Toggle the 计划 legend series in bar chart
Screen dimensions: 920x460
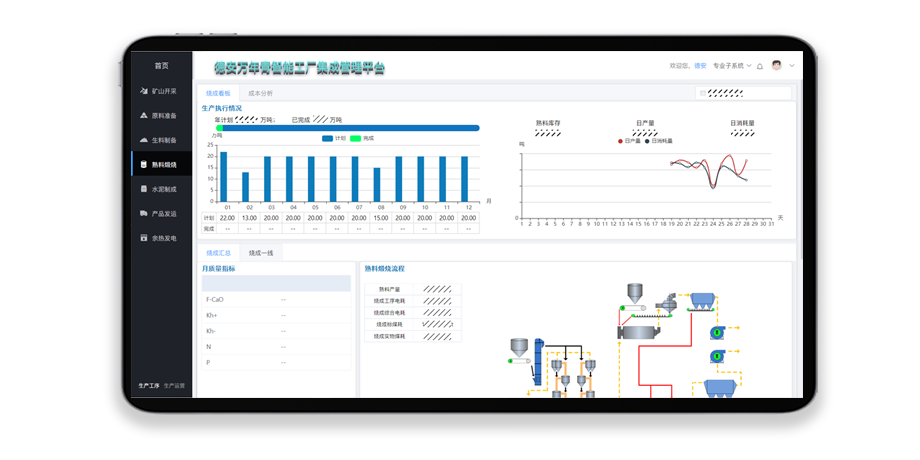point(334,138)
